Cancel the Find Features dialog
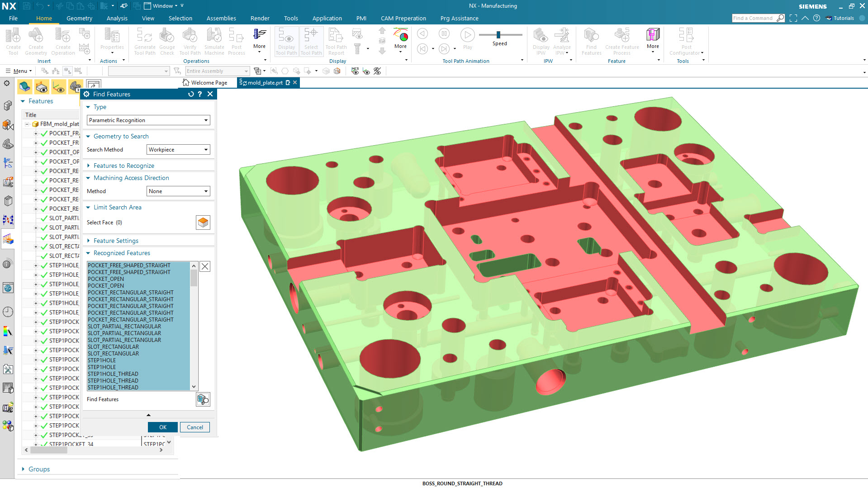This screenshot has height=488, width=868. click(x=194, y=427)
